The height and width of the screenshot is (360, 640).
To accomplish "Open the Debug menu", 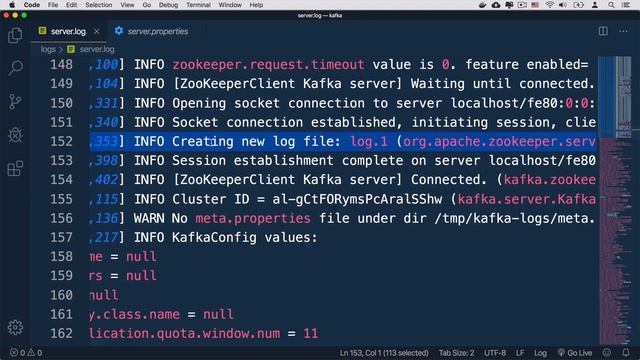I will [168, 5].
